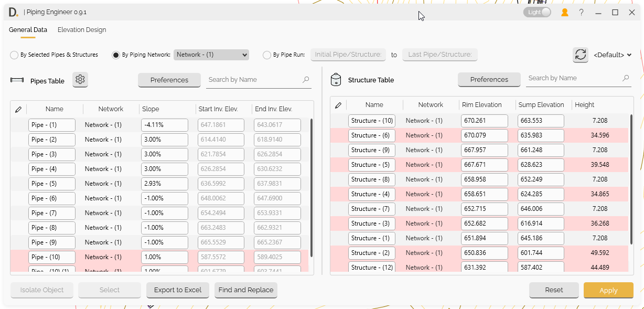Screen dimensions: 644x309
Task: Click Height column header
Action: coord(585,105)
